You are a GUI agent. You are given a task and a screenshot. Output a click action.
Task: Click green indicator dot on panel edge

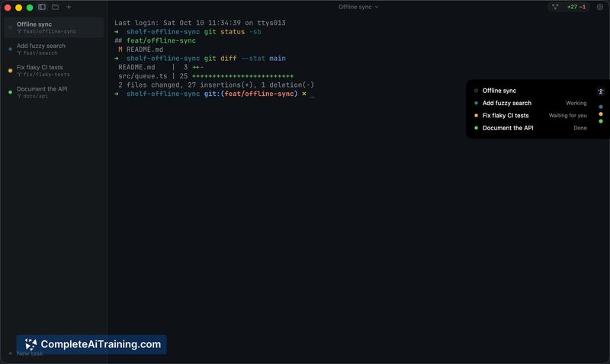(x=601, y=121)
